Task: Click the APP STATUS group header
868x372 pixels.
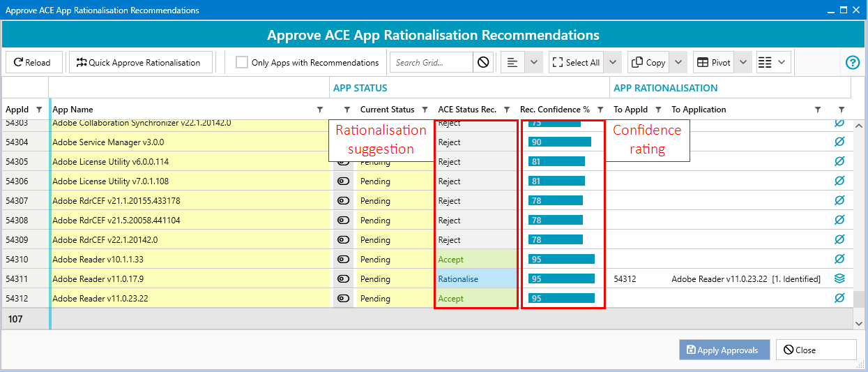Action: (x=360, y=88)
